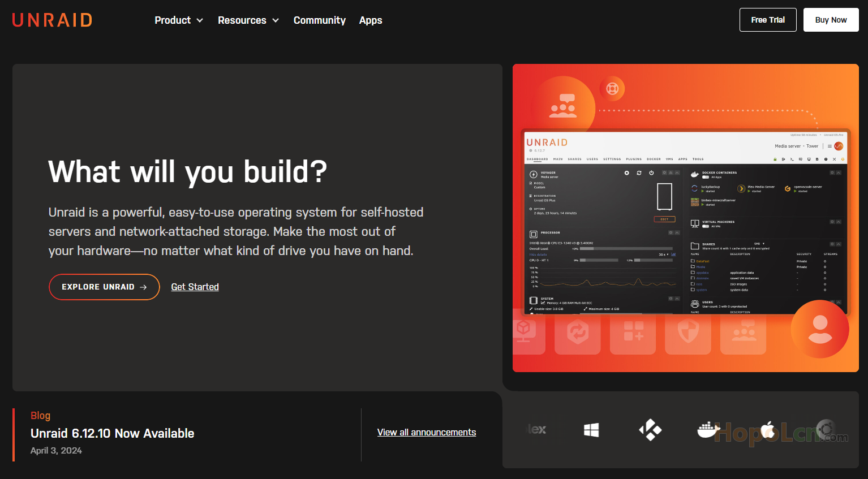Click the uptime text 2 days, 23 hours, 14 minutes

(x=555, y=213)
